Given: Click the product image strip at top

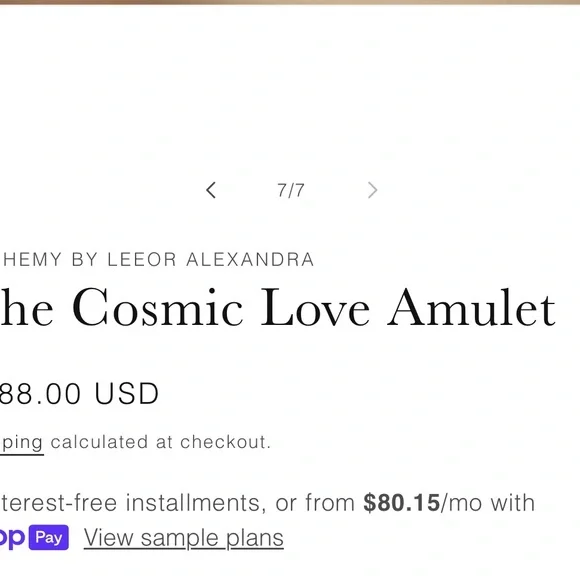Looking at the screenshot, I should click(290, 2).
